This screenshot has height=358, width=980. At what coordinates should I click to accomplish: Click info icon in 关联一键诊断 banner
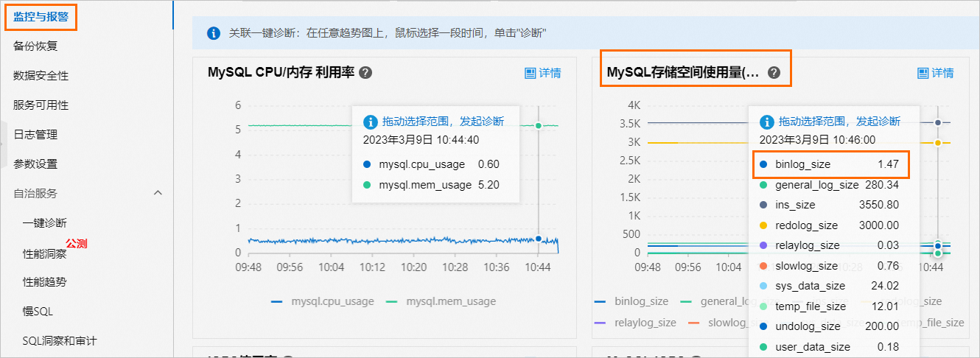pos(214,33)
